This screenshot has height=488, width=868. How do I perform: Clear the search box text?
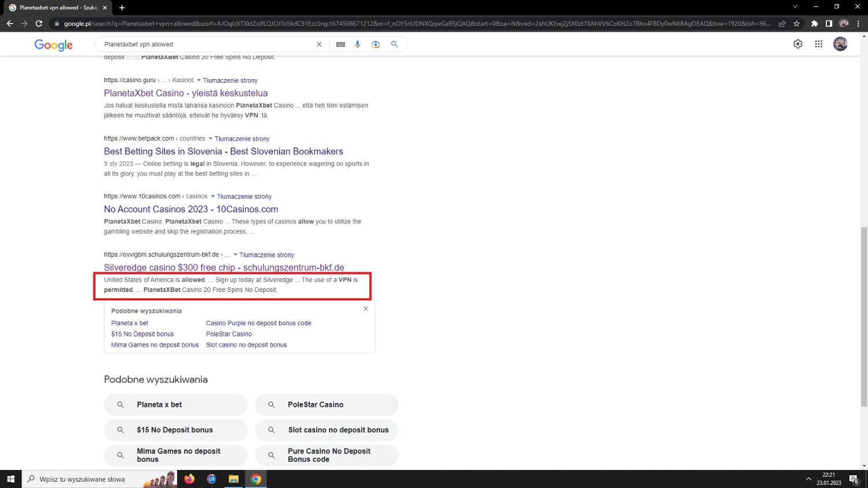point(319,45)
